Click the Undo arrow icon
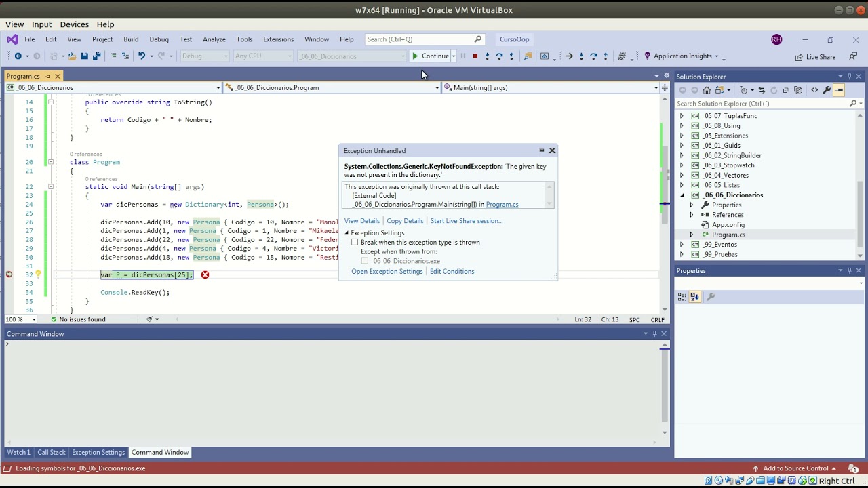Viewport: 868px width, 488px height. [x=142, y=56]
